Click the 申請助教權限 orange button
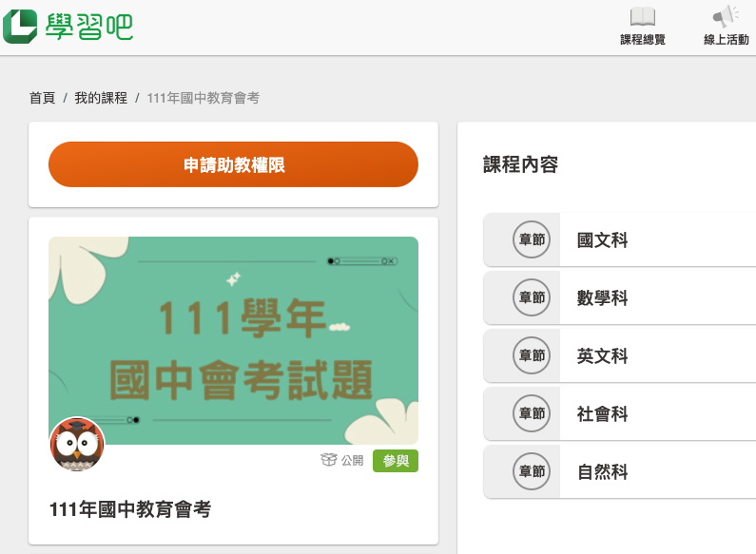This screenshot has width=756, height=554. tap(233, 164)
